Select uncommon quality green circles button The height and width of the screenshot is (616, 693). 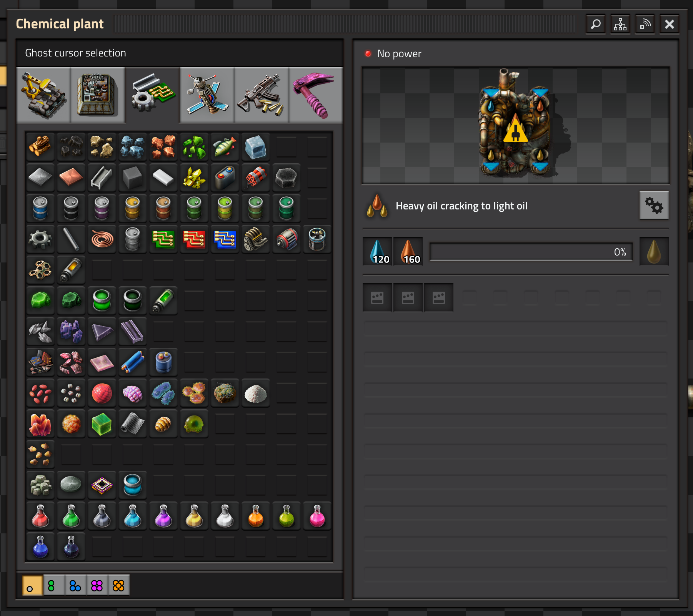pyautogui.click(x=54, y=585)
